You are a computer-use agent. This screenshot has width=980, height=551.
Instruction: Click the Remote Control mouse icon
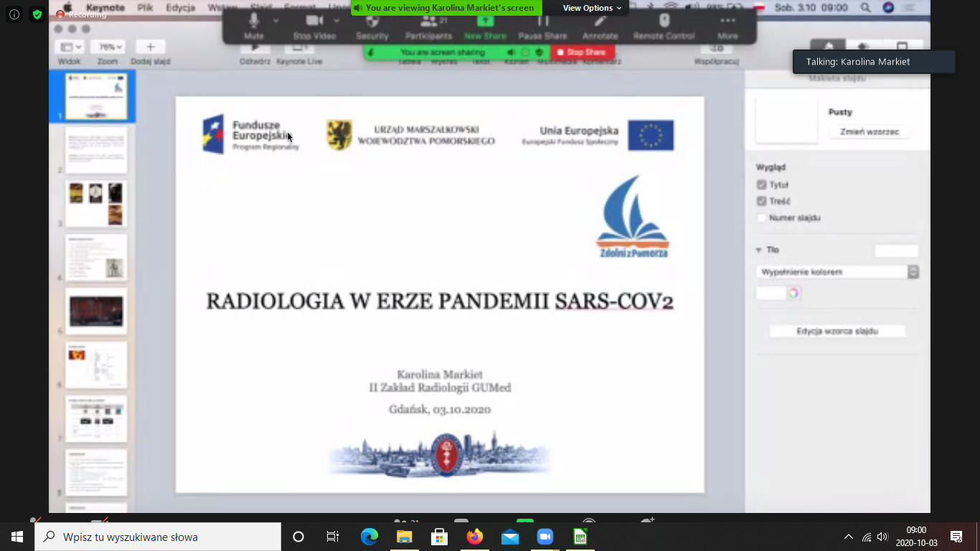click(x=664, y=21)
